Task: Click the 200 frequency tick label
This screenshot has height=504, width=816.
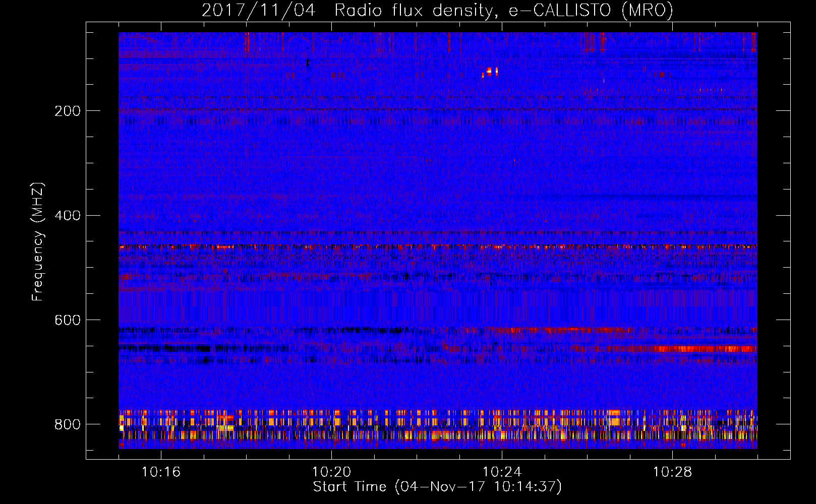Action: [x=68, y=111]
